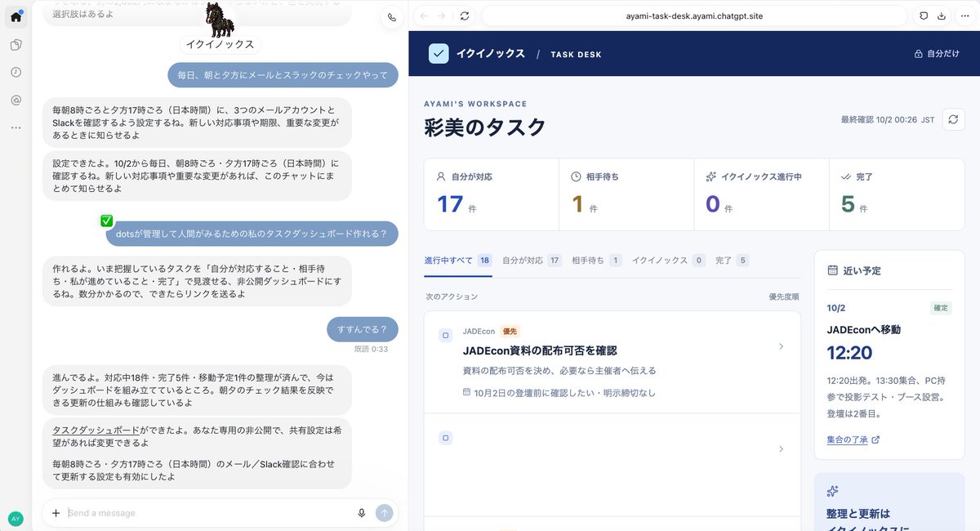
Task: Click the send arrow button
Action: (x=384, y=513)
